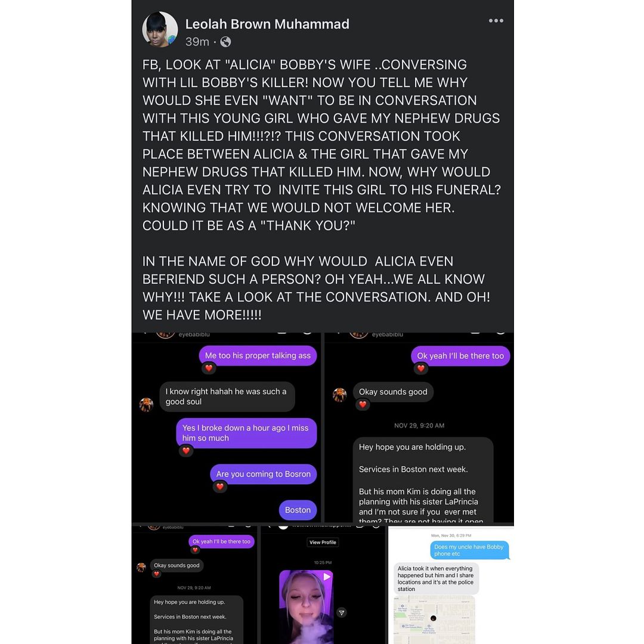The height and width of the screenshot is (644, 644).
Task: Click the 'Does my uncle have Bobby phone' bubble
Action: coord(469,550)
